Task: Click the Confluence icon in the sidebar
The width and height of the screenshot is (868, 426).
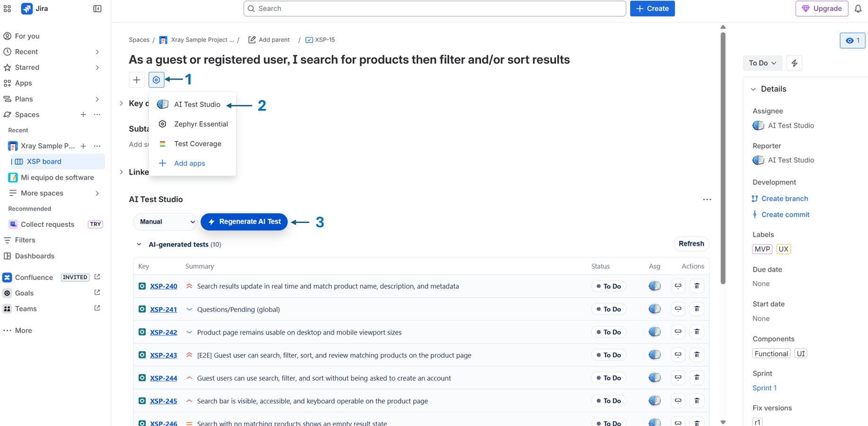Action: tap(7, 277)
